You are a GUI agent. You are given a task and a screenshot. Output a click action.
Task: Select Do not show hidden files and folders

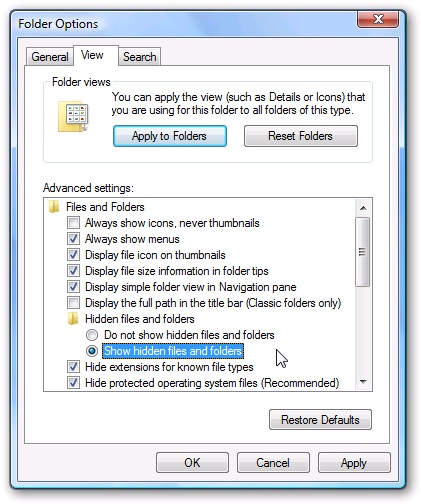pos(92,335)
